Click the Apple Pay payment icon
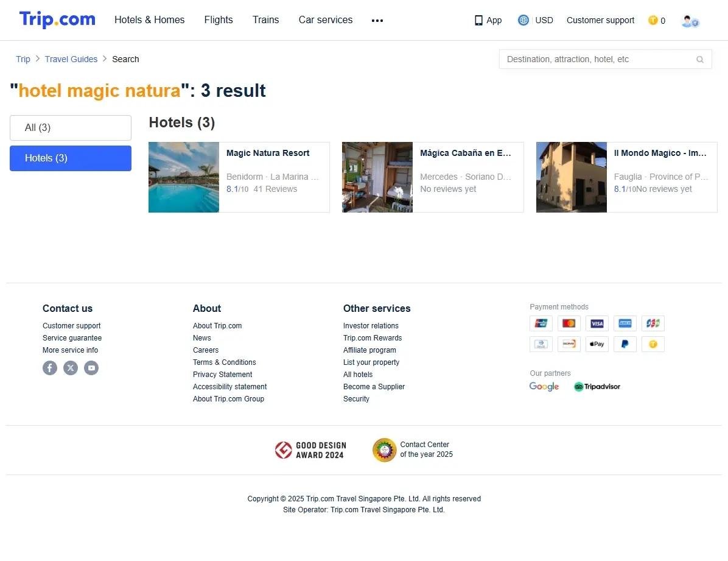 pyautogui.click(x=597, y=344)
